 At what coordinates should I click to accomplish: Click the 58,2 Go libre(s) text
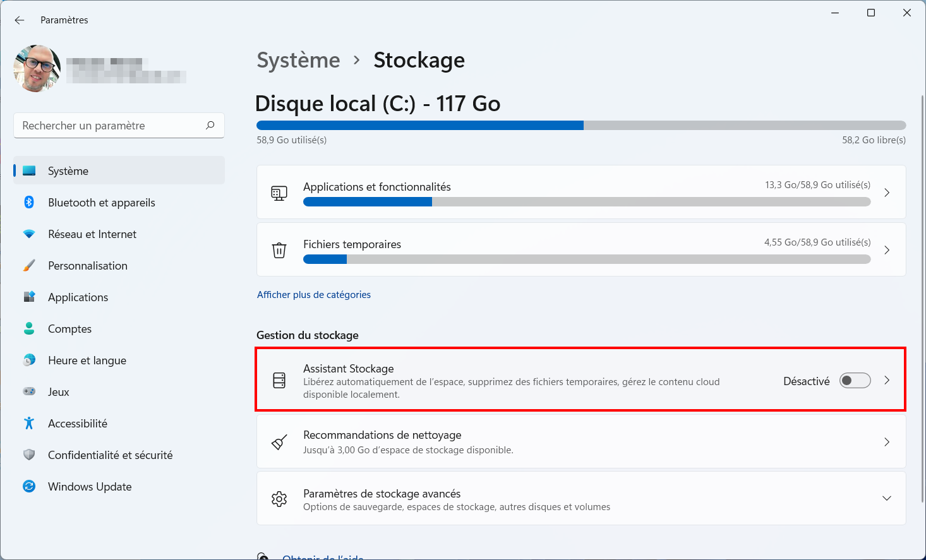(x=874, y=140)
